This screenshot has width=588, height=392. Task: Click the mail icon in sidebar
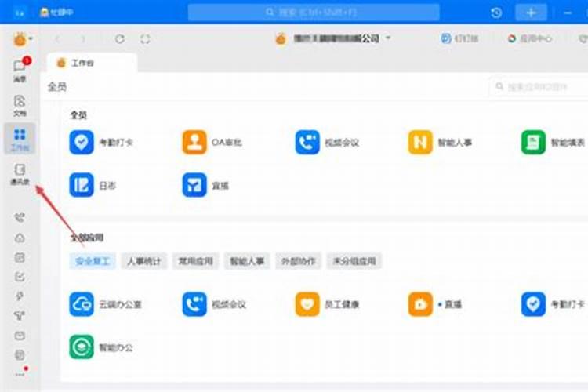(x=20, y=336)
